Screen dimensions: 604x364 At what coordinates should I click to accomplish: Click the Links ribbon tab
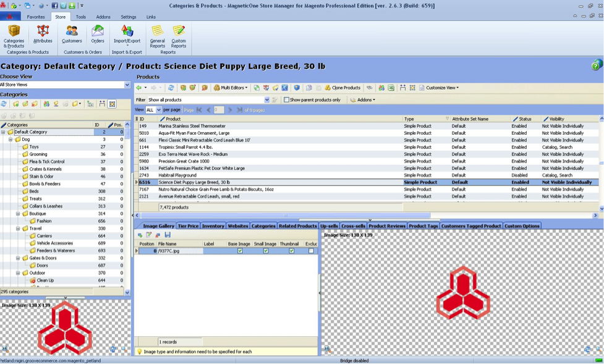click(x=151, y=17)
